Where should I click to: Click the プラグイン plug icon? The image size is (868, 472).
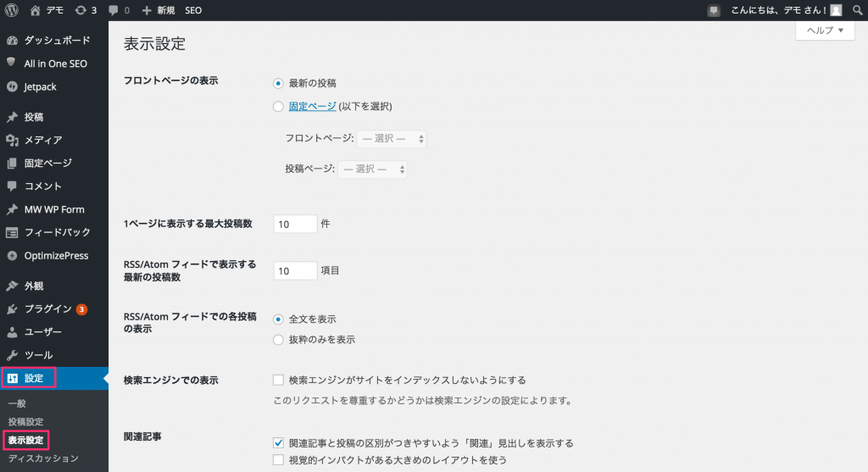(12, 308)
